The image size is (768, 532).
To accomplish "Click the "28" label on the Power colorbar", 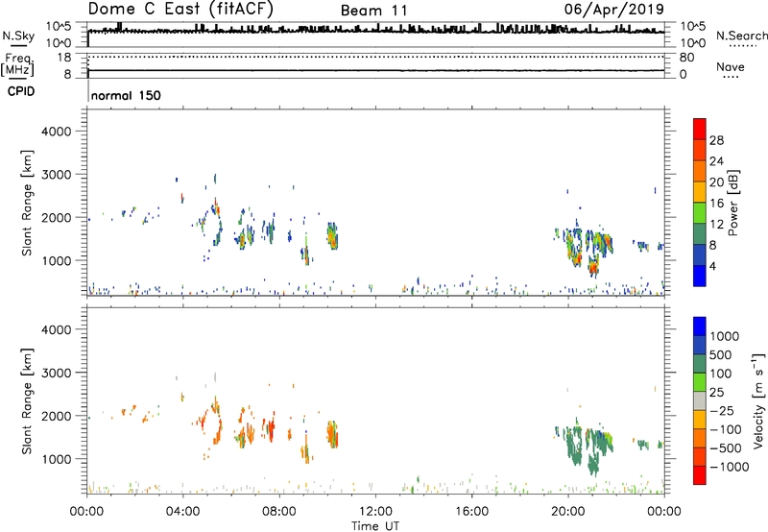I will click(x=716, y=140).
